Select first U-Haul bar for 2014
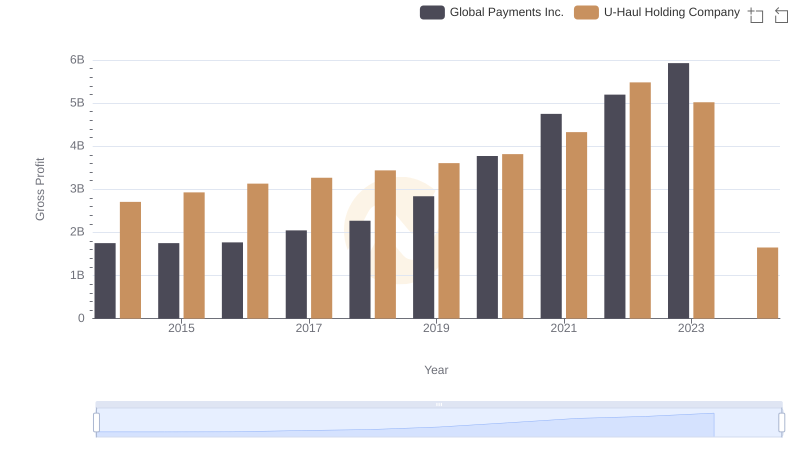The height and width of the screenshot is (461, 800). coord(131,261)
